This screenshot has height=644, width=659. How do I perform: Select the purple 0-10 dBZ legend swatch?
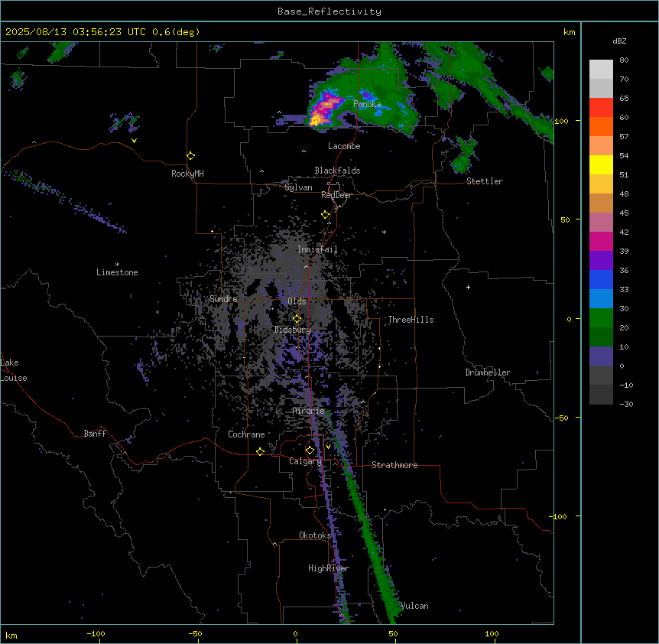click(x=601, y=356)
